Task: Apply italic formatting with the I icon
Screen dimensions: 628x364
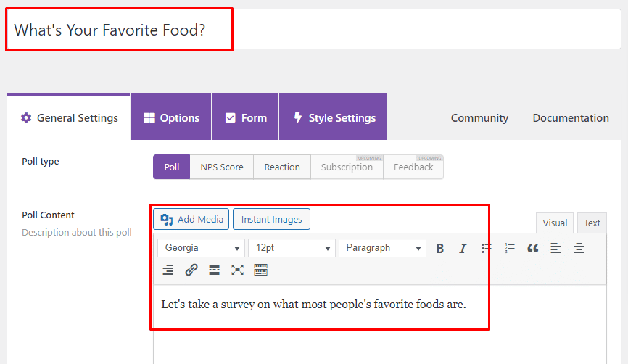Action: click(x=463, y=248)
